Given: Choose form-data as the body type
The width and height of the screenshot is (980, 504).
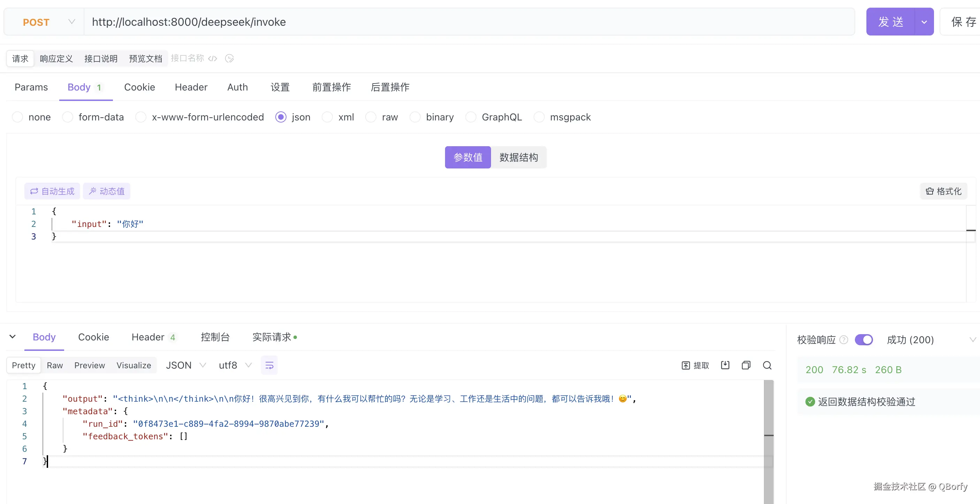Looking at the screenshot, I should (68, 117).
